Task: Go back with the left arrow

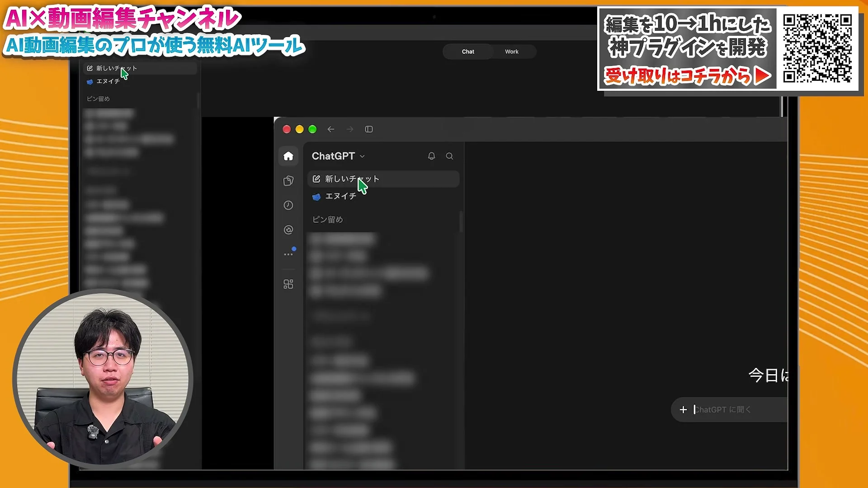Action: click(x=331, y=129)
